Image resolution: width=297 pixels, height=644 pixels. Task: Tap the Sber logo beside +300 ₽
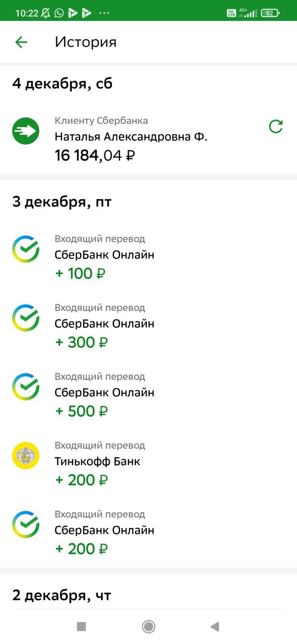pyautogui.click(x=26, y=318)
